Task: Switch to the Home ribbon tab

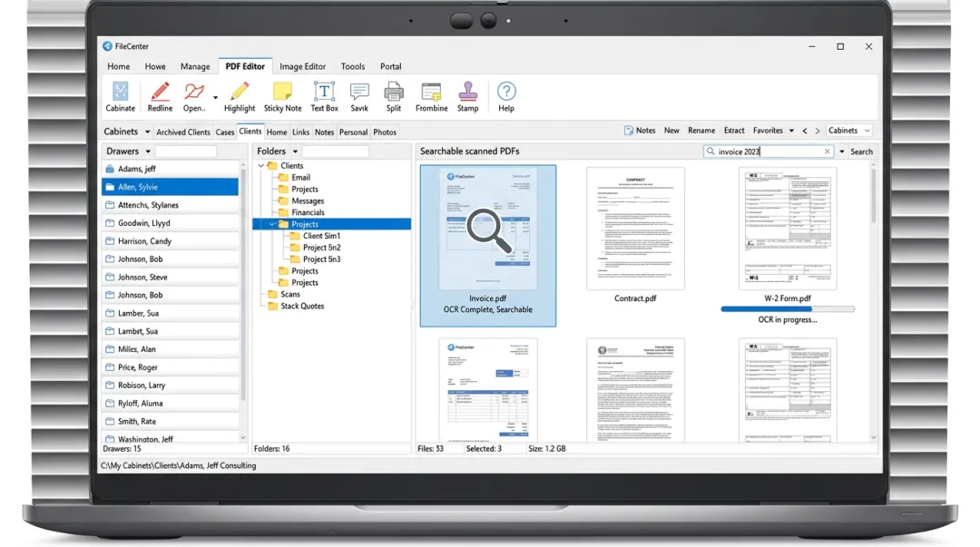Action: [119, 66]
